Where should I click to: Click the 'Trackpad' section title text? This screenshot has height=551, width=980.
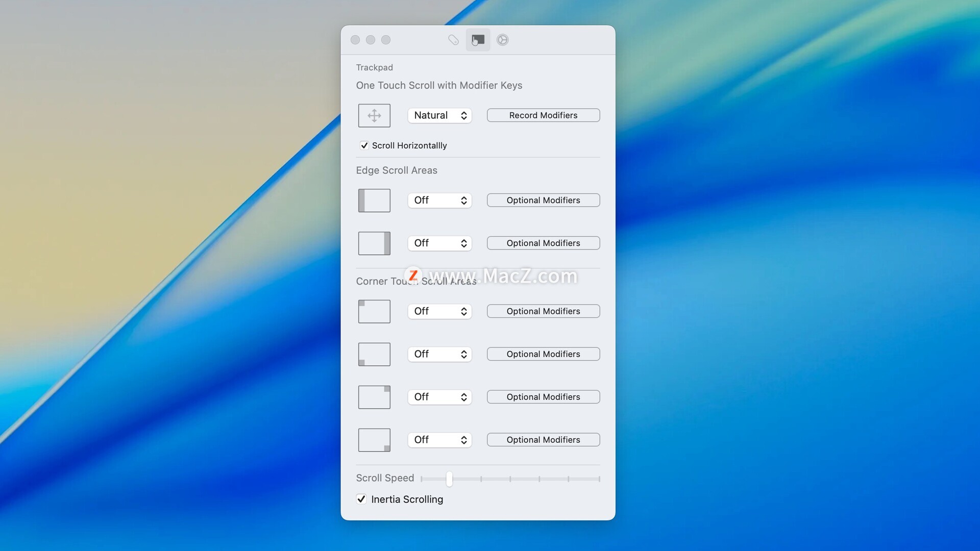(x=374, y=67)
